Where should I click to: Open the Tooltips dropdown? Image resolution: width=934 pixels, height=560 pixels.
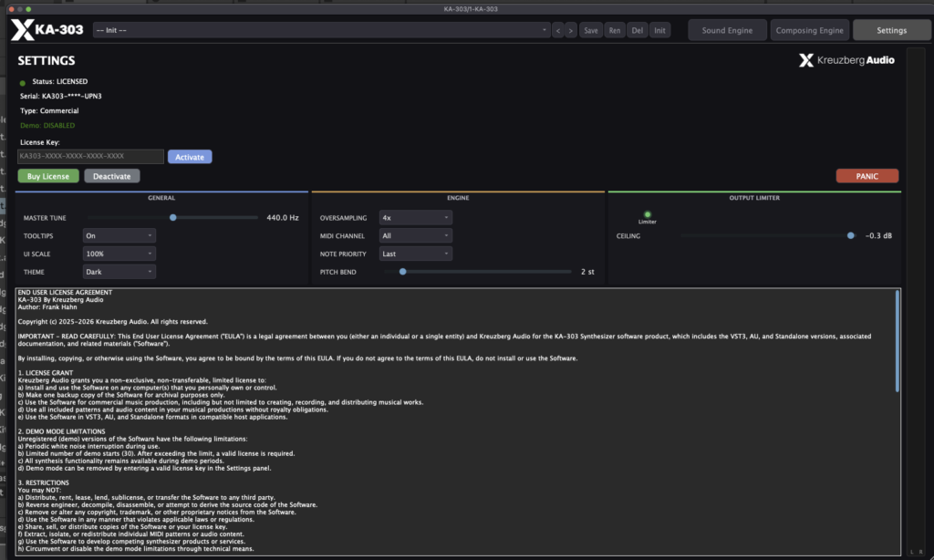pos(119,236)
